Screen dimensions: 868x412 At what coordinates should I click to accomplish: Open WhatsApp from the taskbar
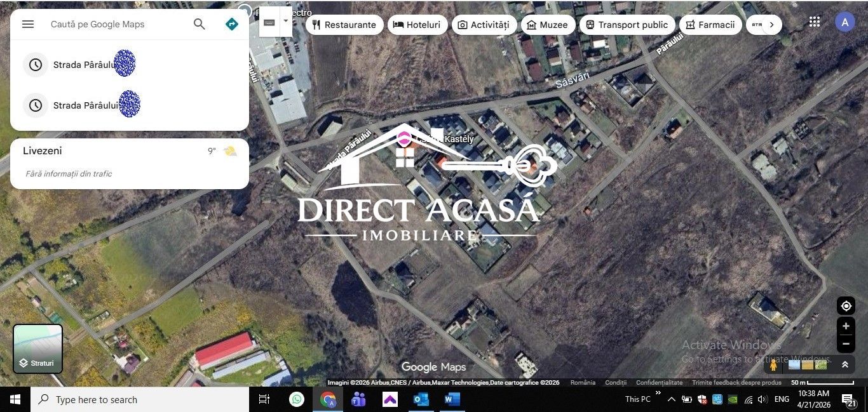(x=297, y=399)
